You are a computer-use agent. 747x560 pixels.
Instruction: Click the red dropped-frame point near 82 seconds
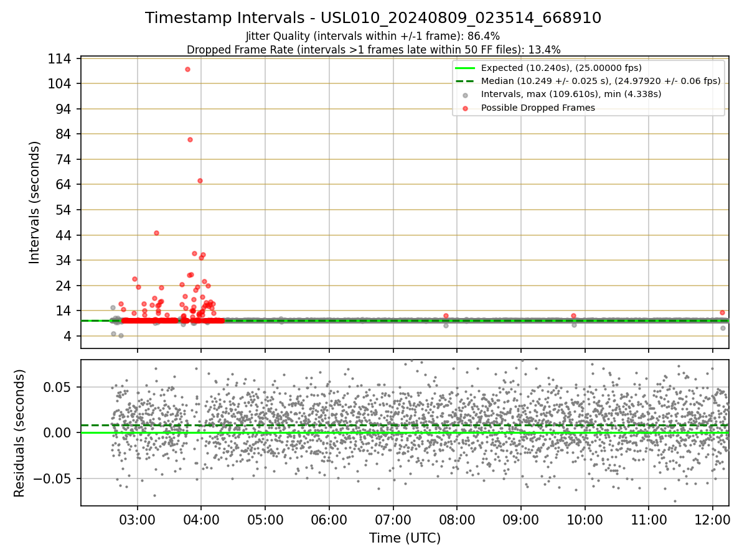click(190, 139)
